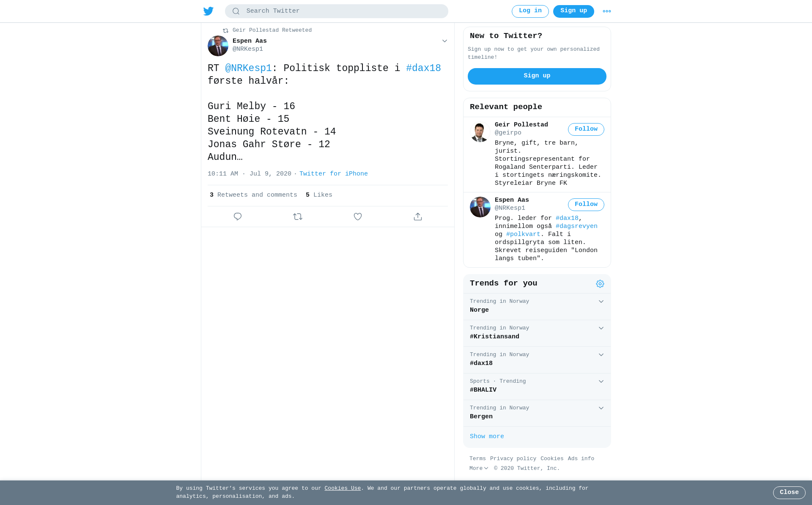The image size is (812, 505).
Task: Follow Geir Pollestad
Action: coord(586,129)
